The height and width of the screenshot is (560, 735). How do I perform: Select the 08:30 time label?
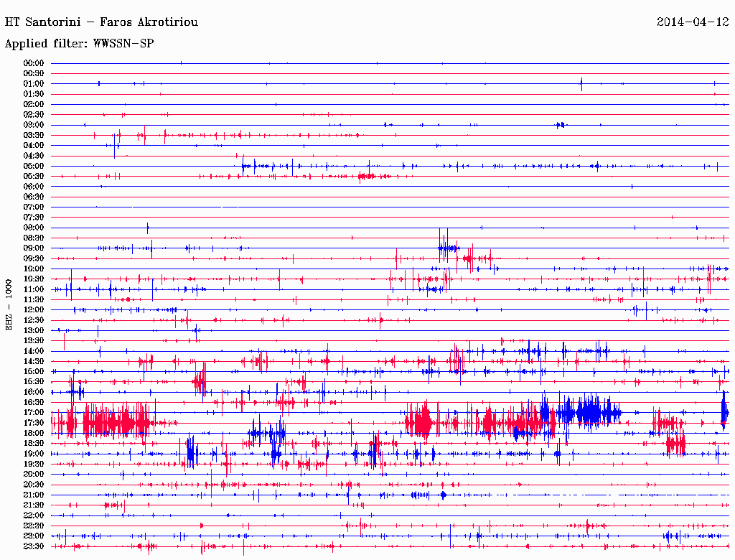point(34,238)
